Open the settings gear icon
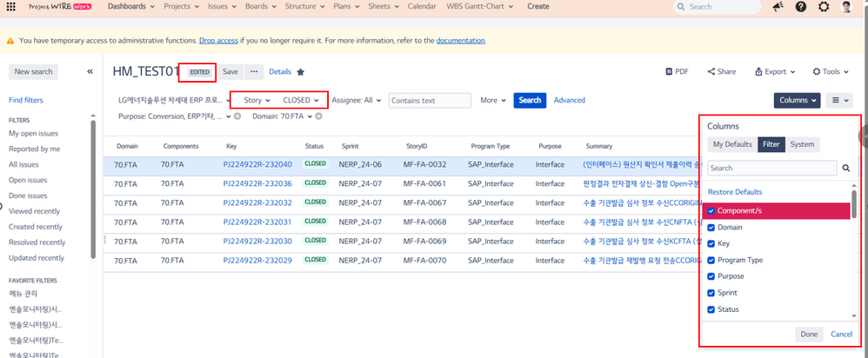Viewport: 868px width, 358px height. (x=824, y=7)
